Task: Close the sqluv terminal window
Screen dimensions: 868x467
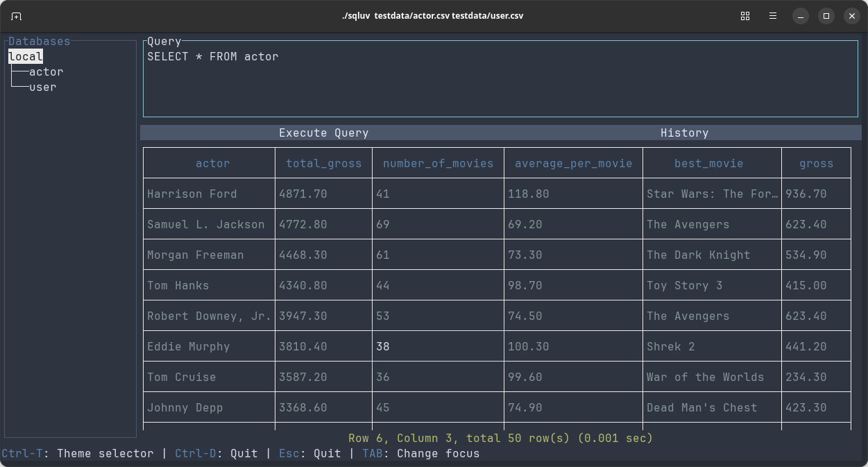Action: pyautogui.click(x=852, y=16)
